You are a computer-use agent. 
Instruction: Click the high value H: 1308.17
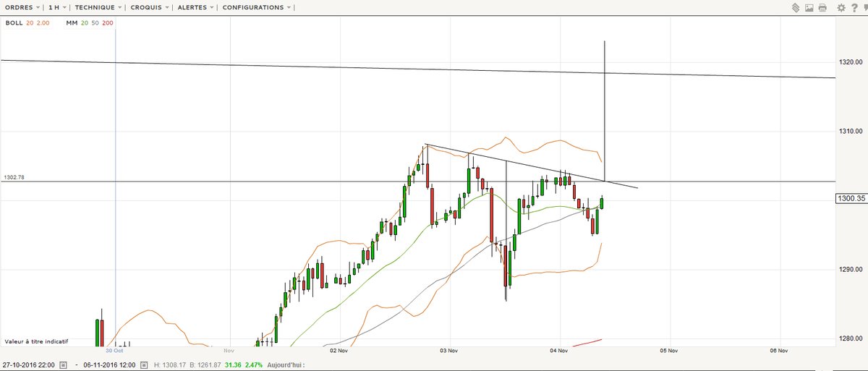coord(169,365)
